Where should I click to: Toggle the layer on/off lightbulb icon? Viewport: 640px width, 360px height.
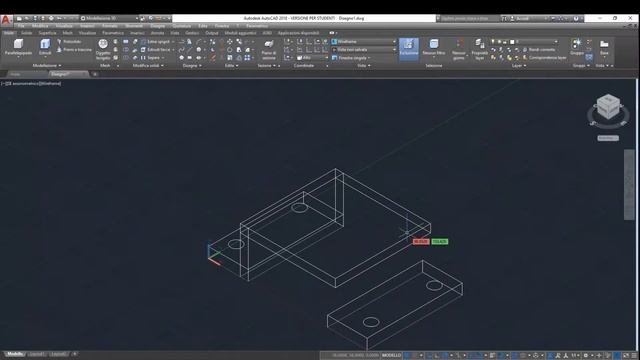point(493,42)
